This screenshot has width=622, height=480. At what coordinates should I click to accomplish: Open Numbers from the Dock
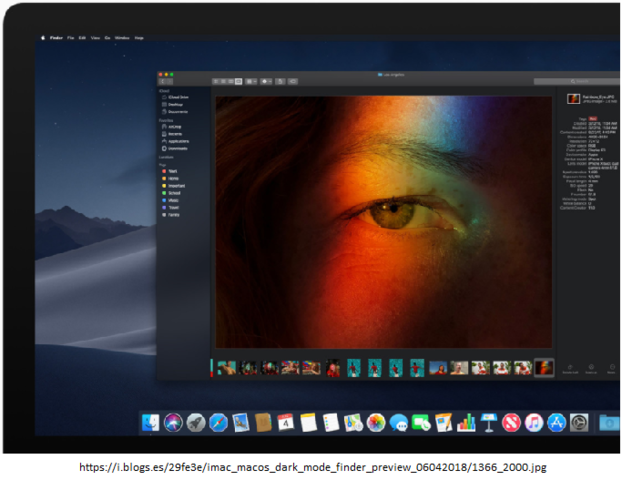coord(466,422)
